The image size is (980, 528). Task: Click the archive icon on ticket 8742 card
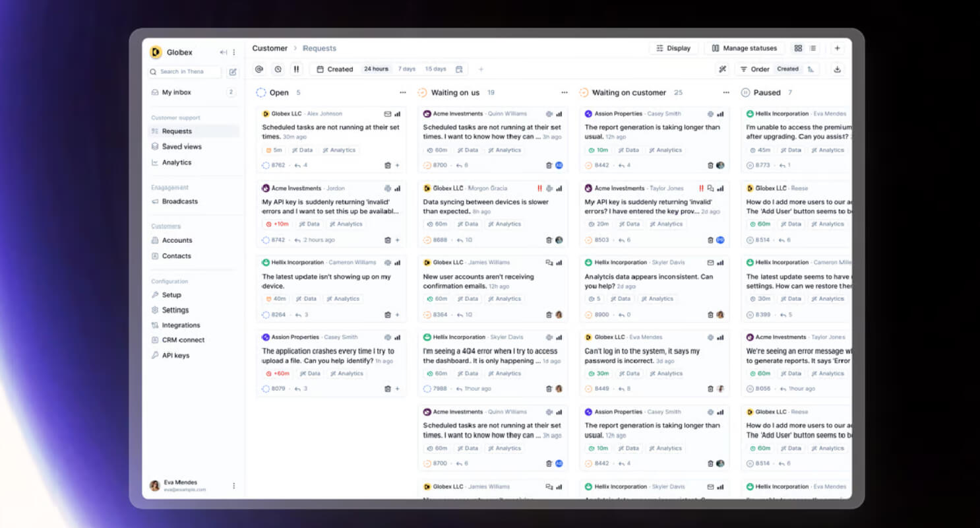pos(388,240)
